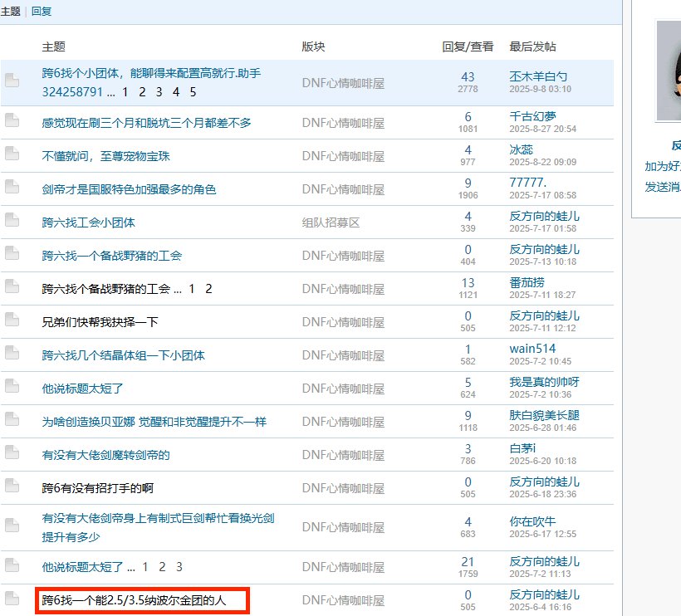This screenshot has width=681, height=616.
Task: Click the 最后发帖 column header
Action: 532,46
